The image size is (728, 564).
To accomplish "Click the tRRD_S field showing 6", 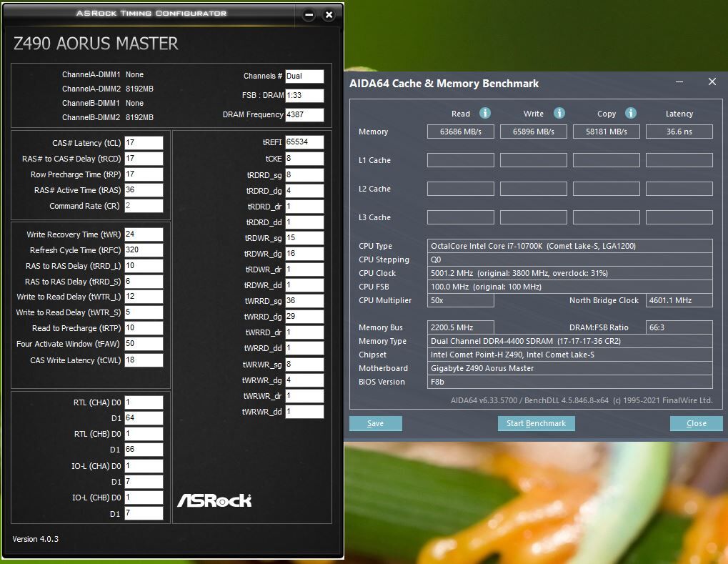I will [144, 282].
